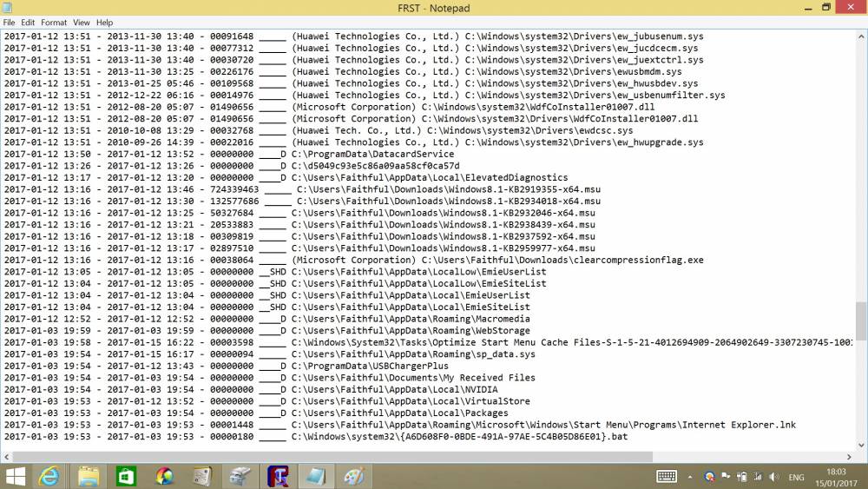868x489 pixels.
Task: Open the Edit menu
Action: click(28, 23)
